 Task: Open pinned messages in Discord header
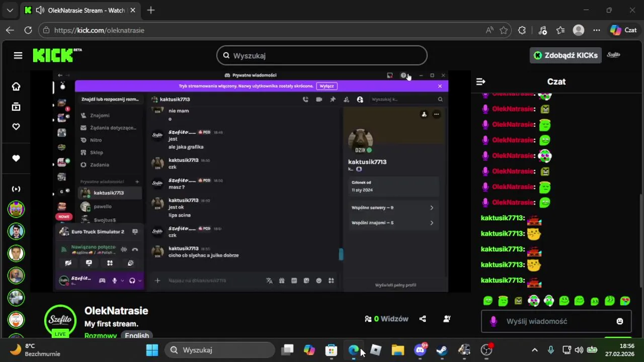333,100
